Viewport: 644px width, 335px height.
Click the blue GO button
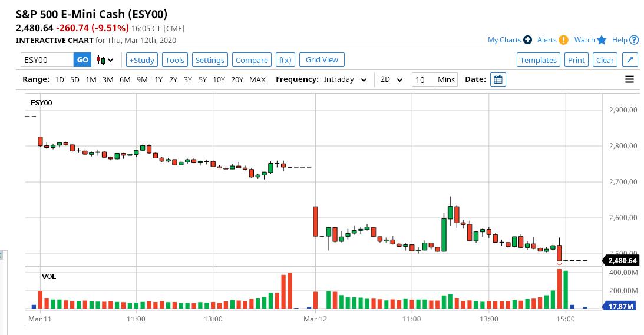(x=82, y=59)
